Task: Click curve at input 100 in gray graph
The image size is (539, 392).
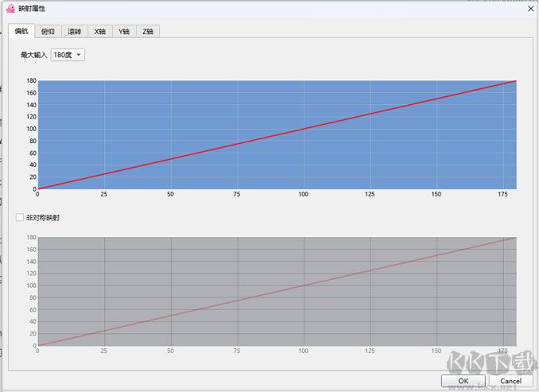Action: point(303,285)
